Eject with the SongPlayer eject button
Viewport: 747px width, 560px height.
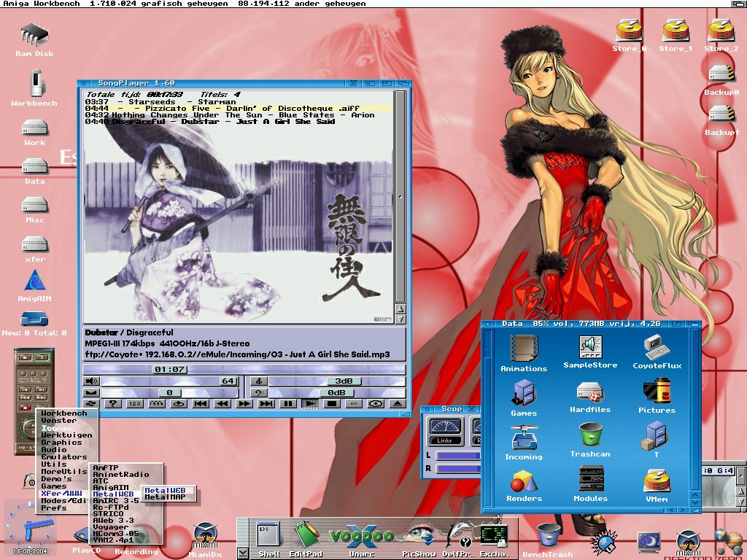coord(398,404)
